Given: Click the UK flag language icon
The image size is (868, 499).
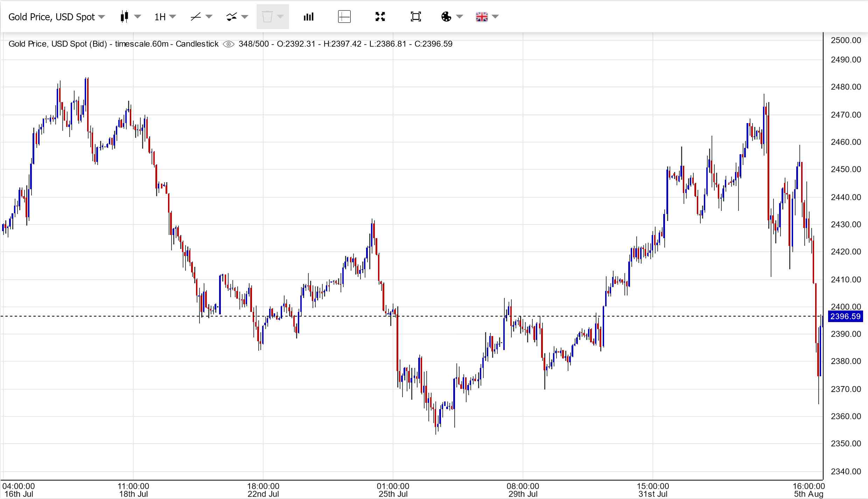Looking at the screenshot, I should [482, 17].
